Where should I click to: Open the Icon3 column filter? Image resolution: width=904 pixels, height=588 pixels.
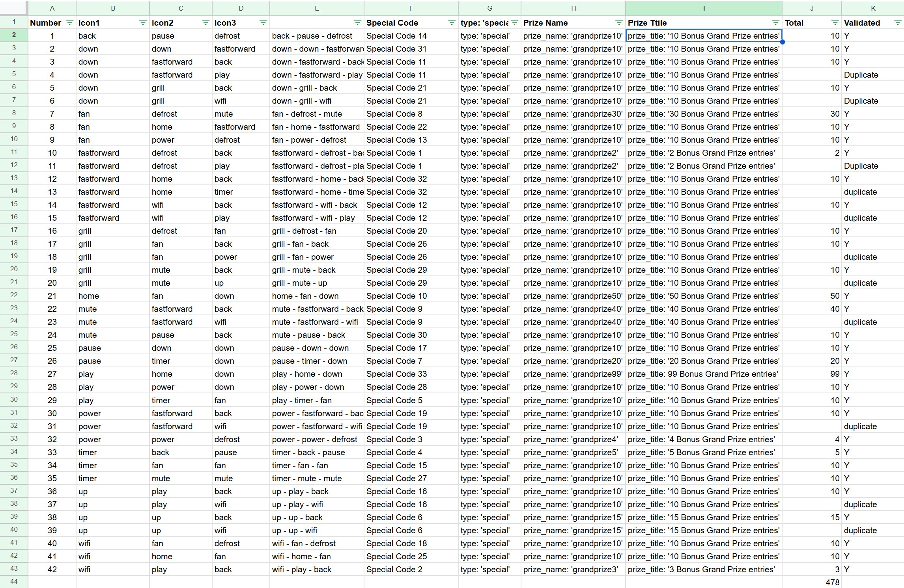[x=263, y=23]
